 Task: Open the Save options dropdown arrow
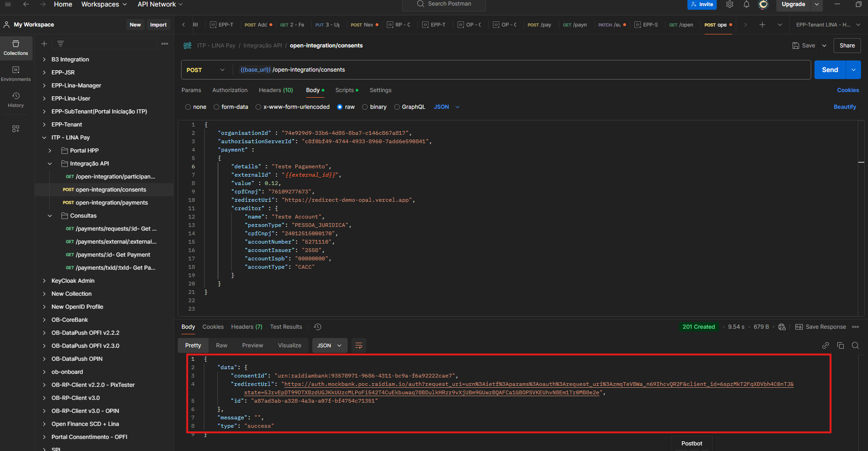click(824, 46)
